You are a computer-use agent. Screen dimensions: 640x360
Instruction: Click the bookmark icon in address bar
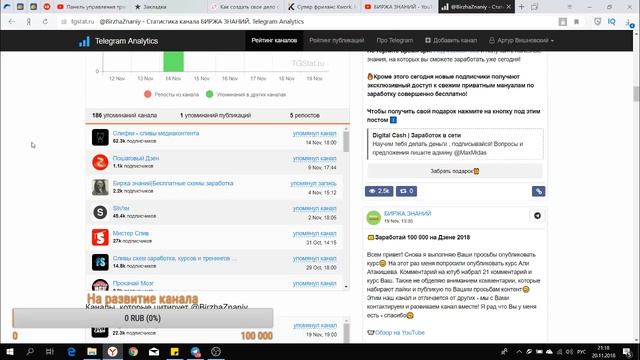pyautogui.click(x=576, y=22)
